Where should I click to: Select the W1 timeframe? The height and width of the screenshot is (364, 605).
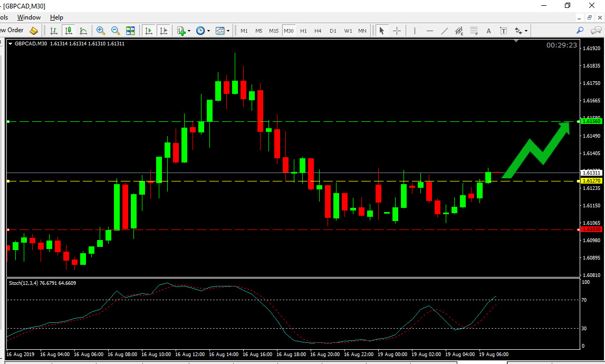pos(348,31)
